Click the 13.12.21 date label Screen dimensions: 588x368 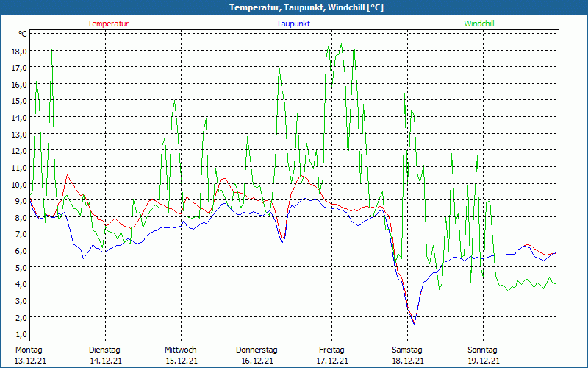pyautogui.click(x=29, y=361)
